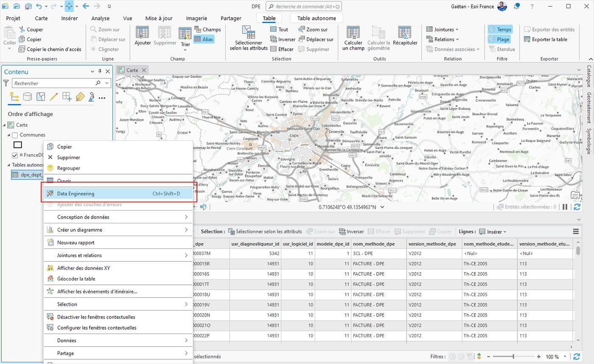The image size is (594, 364).
Task: Uncheck the FranceDC layer visibility
Action: pyautogui.click(x=15, y=156)
